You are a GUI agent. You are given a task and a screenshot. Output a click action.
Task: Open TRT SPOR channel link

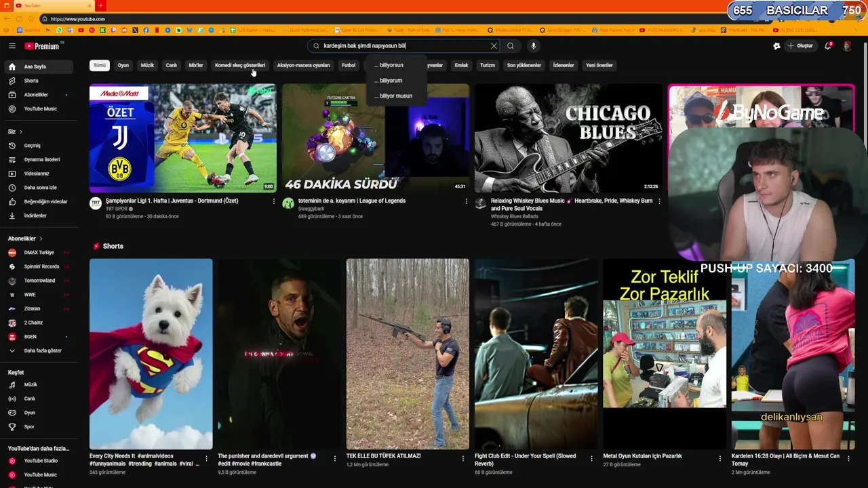click(117, 209)
